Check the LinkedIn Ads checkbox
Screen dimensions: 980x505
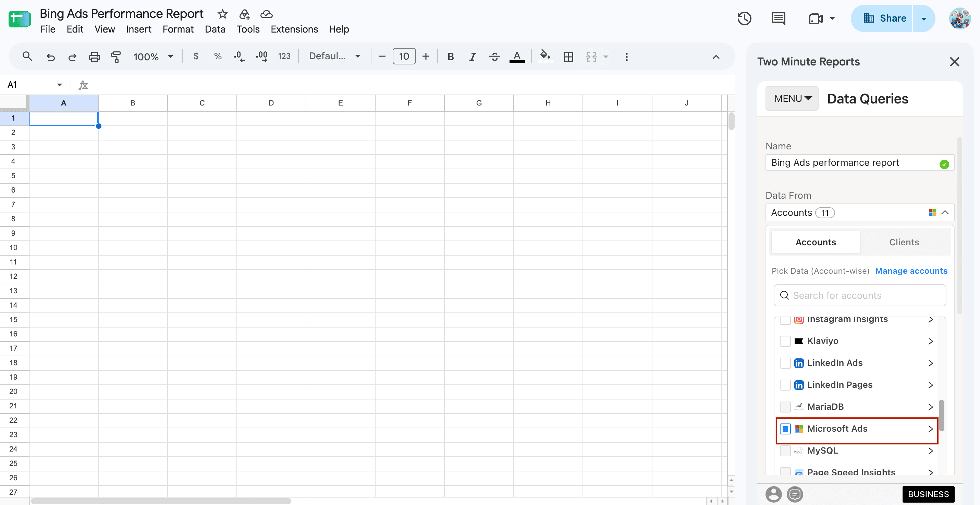click(785, 363)
